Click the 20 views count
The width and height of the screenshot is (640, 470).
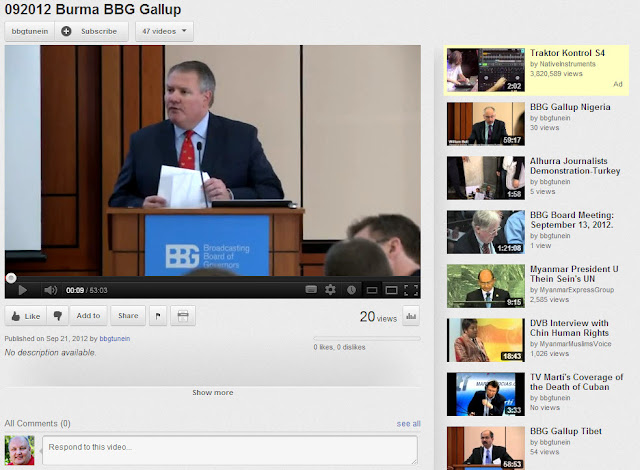[x=378, y=317]
